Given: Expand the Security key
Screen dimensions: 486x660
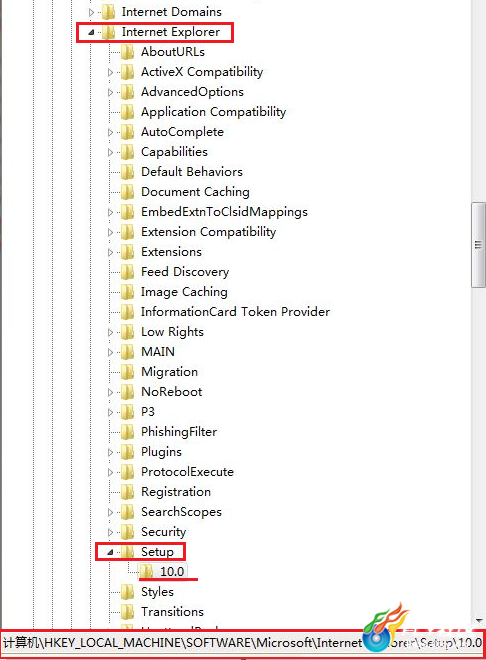Looking at the screenshot, I should (x=110, y=532).
